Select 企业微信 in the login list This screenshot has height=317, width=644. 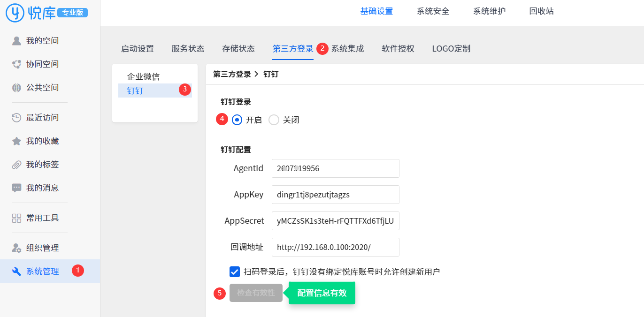(x=143, y=76)
